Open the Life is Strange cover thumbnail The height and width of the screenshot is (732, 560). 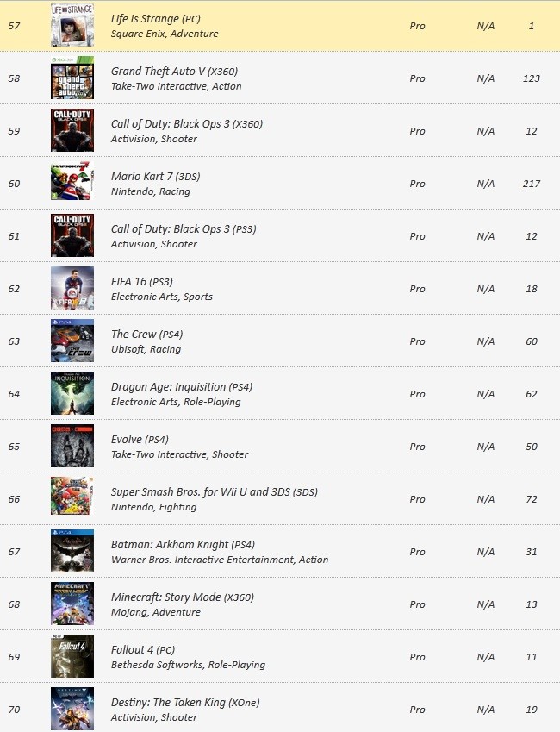click(72, 25)
